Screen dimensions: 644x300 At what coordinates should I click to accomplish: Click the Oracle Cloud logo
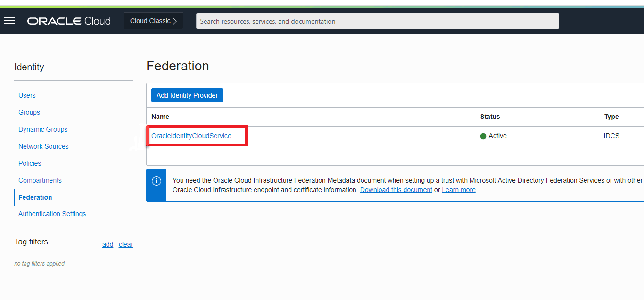[69, 21]
